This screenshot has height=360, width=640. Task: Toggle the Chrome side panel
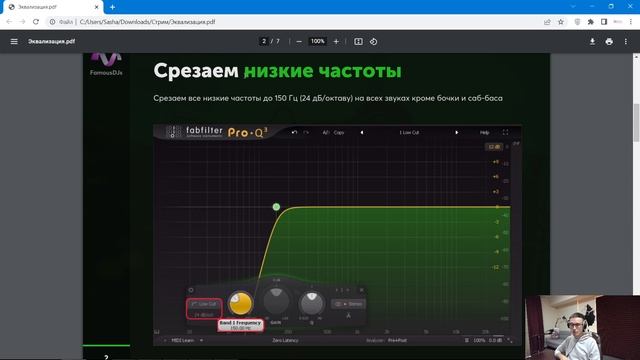click(x=604, y=22)
